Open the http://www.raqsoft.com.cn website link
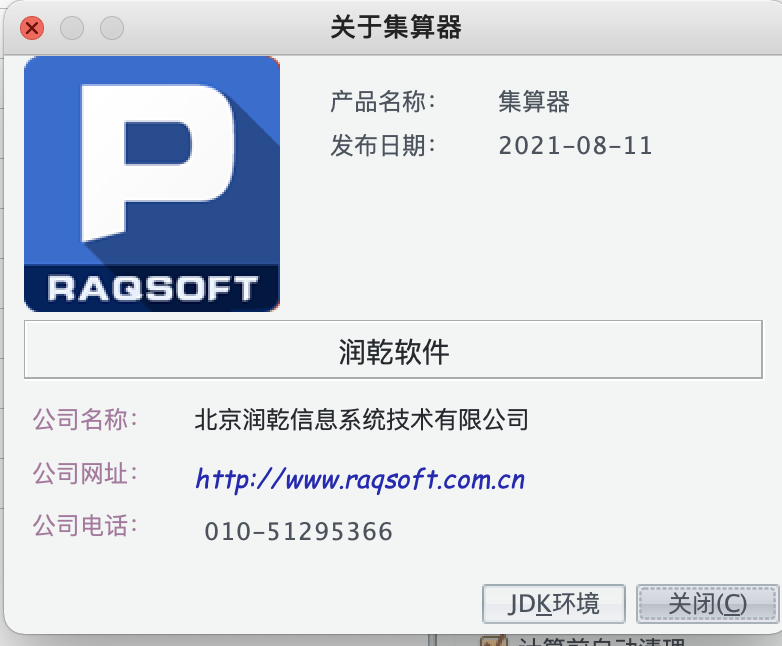This screenshot has width=782, height=646. 360,480
